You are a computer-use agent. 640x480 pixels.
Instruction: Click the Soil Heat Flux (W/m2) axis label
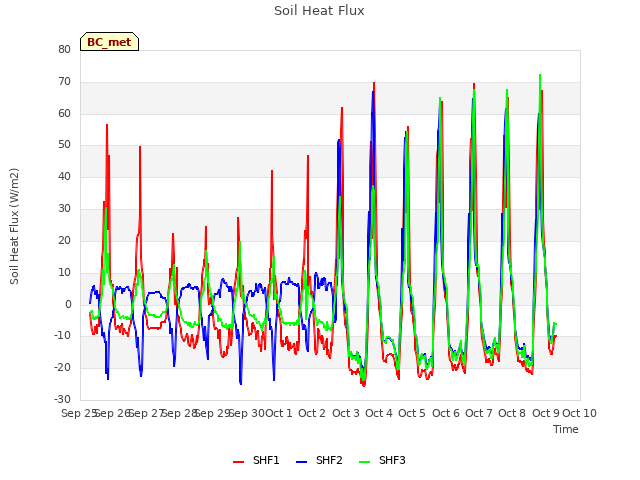[14, 226]
